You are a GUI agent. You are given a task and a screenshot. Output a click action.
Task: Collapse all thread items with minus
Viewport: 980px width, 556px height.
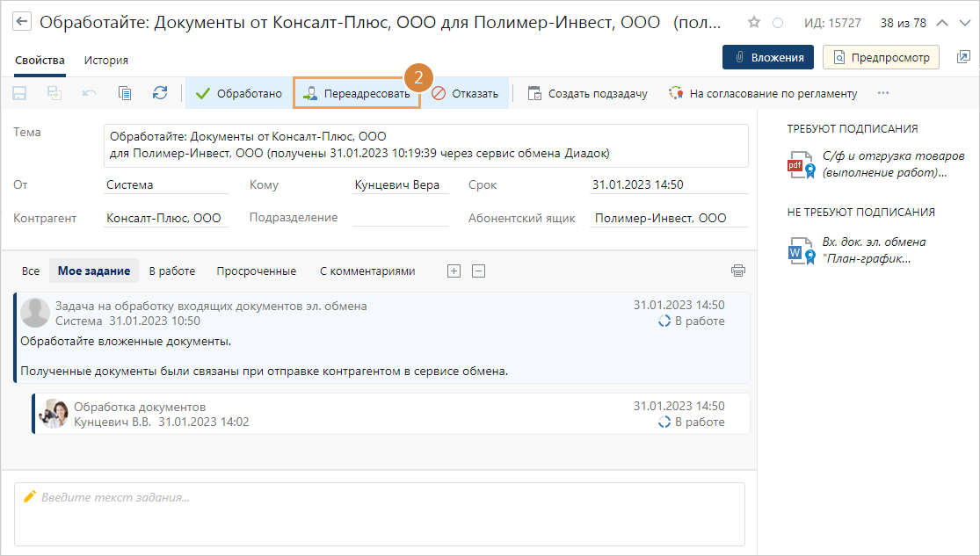click(478, 271)
